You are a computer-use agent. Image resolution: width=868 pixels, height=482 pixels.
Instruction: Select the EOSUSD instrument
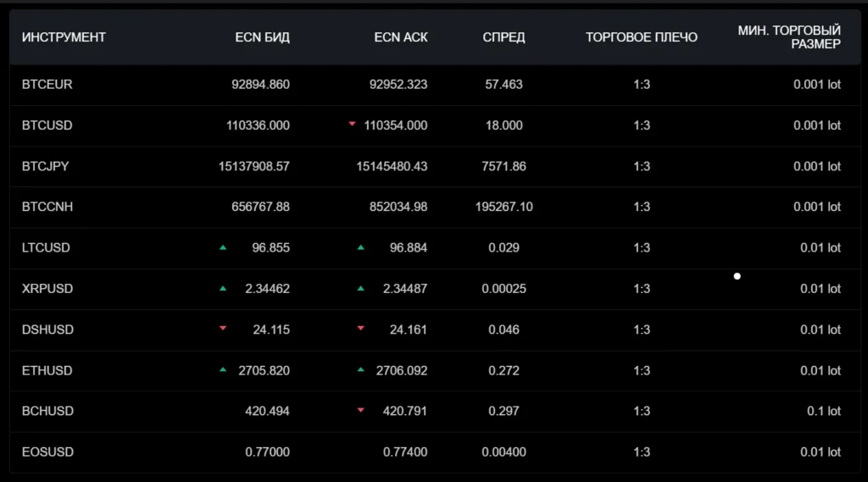[47, 452]
